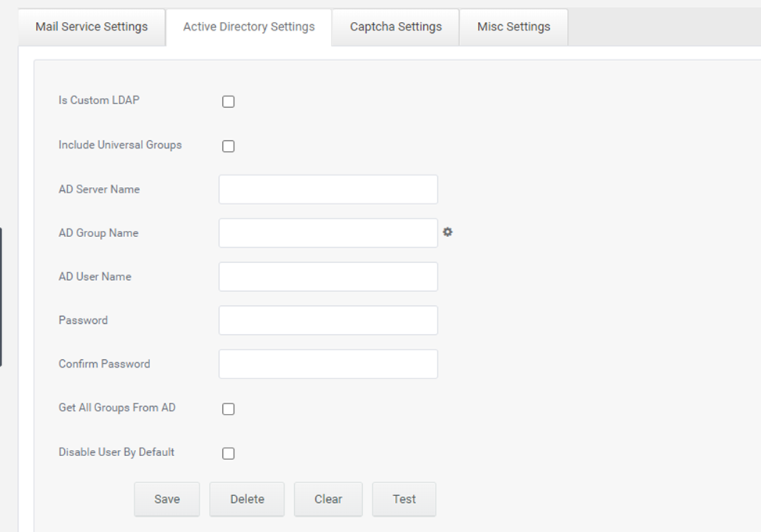Select the Active Directory Settings tab

coord(249,27)
